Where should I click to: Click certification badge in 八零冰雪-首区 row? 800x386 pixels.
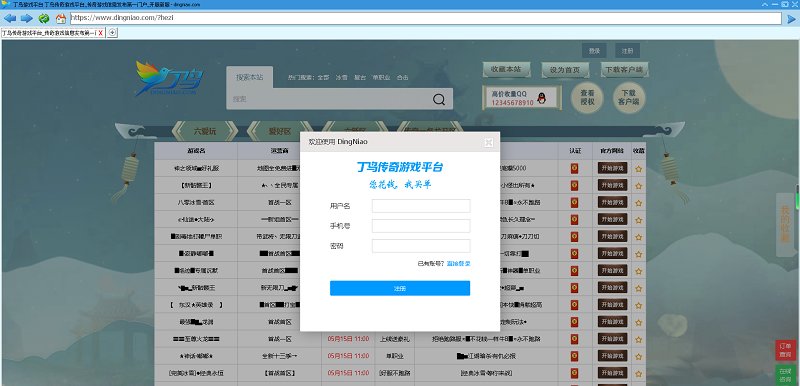(574, 202)
